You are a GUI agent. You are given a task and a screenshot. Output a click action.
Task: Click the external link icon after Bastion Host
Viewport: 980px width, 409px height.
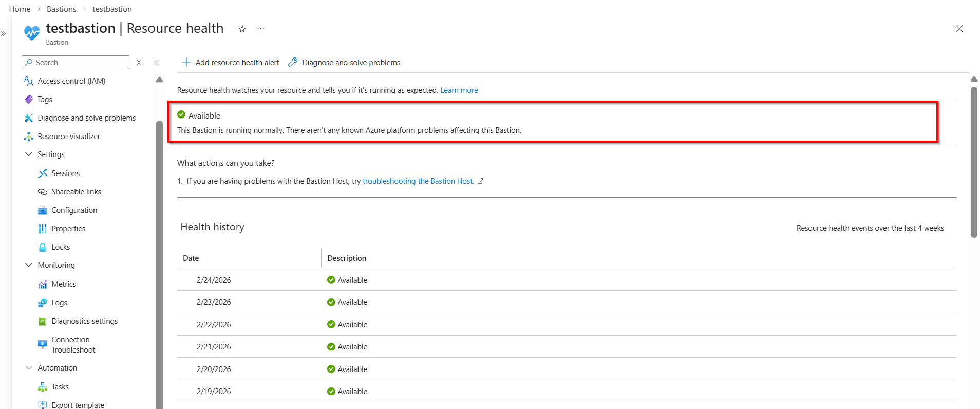[481, 181]
